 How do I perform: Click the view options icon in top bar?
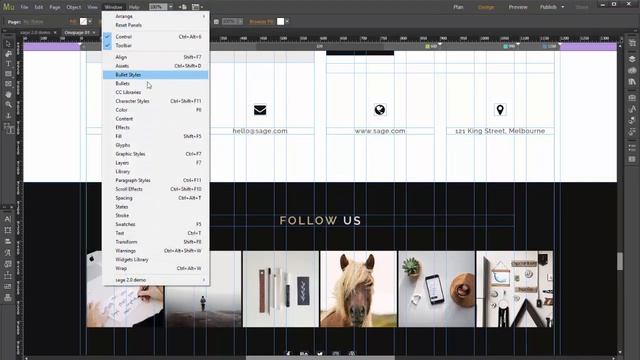[196, 7]
